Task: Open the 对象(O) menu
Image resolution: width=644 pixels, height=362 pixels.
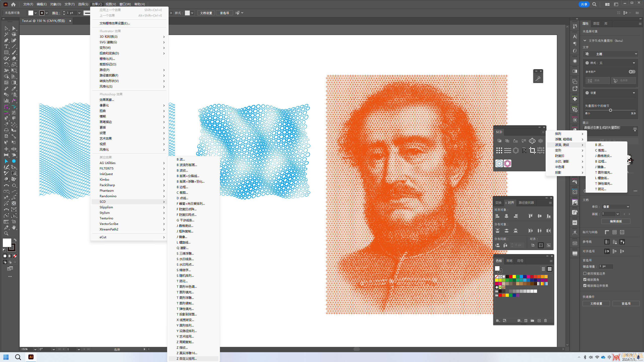Action: (x=56, y=4)
